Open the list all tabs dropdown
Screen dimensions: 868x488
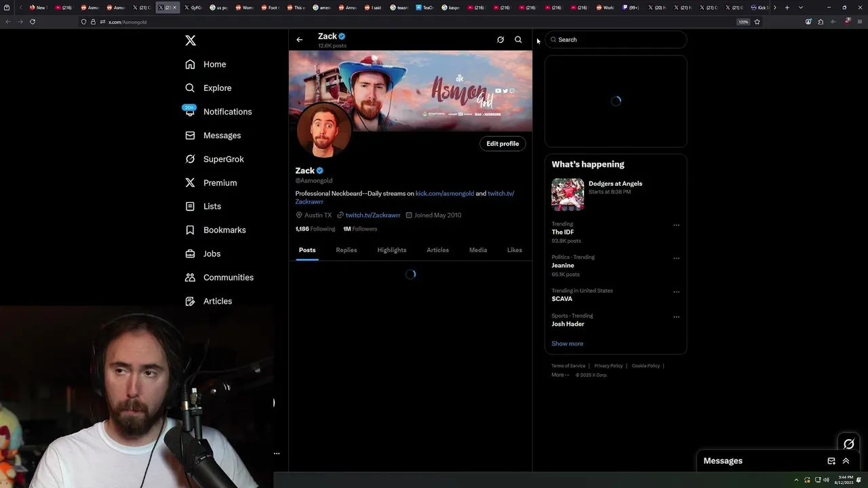click(x=801, y=7)
